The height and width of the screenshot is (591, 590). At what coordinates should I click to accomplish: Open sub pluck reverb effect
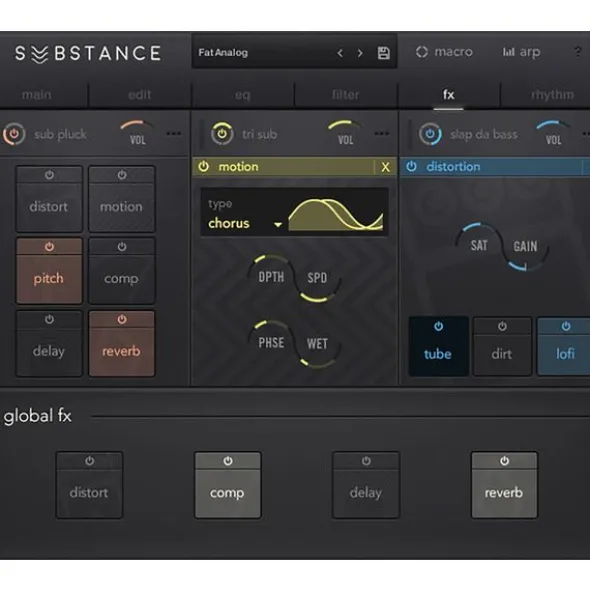pos(121,352)
